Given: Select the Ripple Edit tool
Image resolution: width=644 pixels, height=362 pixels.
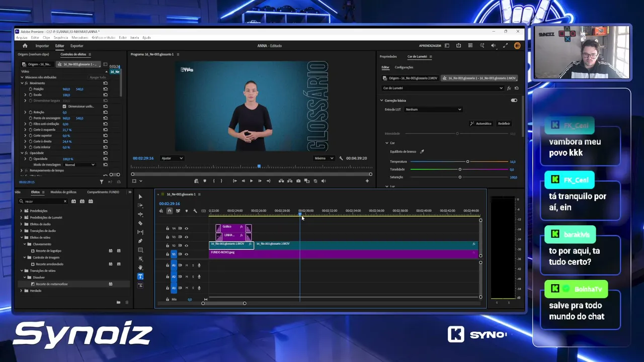Looking at the screenshot, I should click(x=140, y=214).
